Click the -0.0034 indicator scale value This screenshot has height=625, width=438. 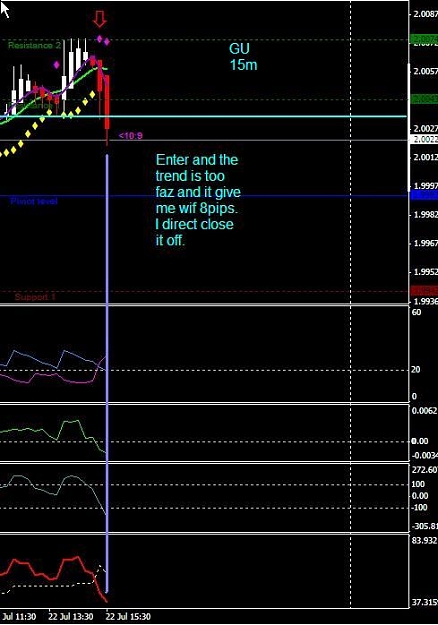pos(424,455)
